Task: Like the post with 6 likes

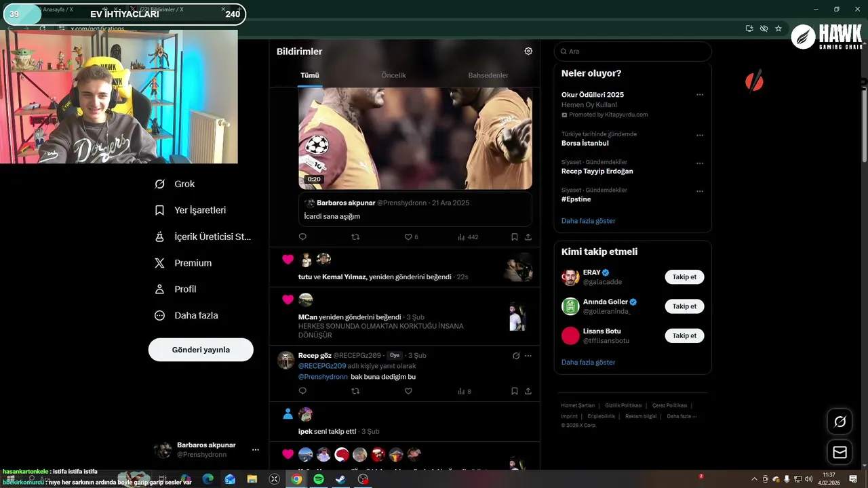Action: pyautogui.click(x=411, y=237)
